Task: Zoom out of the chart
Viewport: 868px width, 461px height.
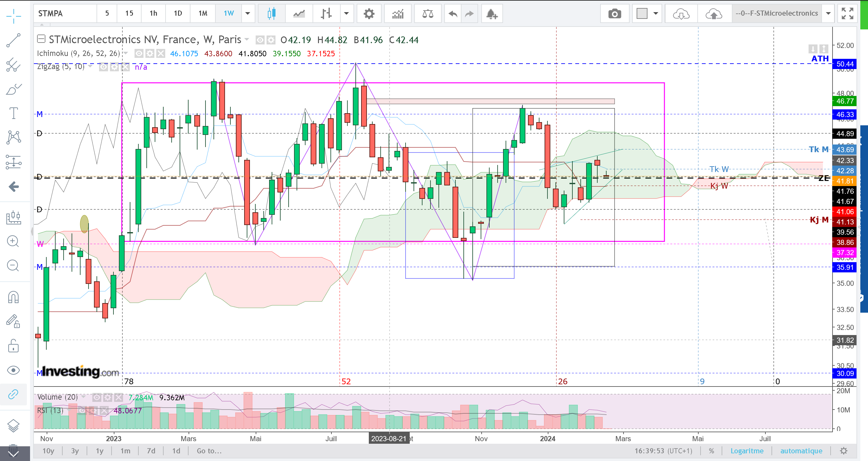Action: pyautogui.click(x=13, y=266)
